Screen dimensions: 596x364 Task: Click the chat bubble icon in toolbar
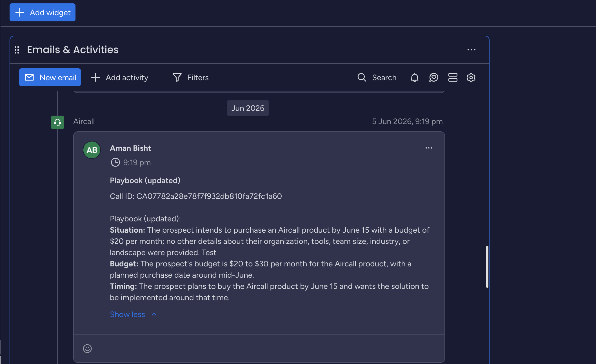[433, 77]
